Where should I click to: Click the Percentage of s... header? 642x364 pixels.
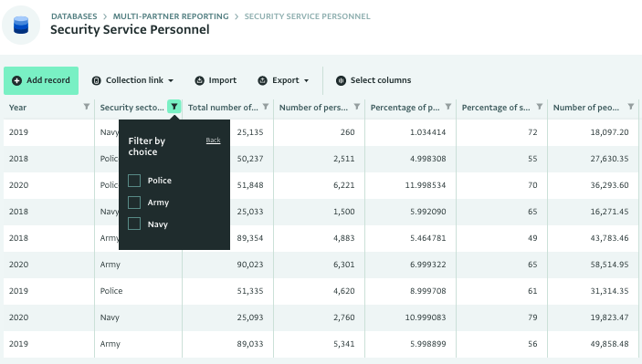496,108
